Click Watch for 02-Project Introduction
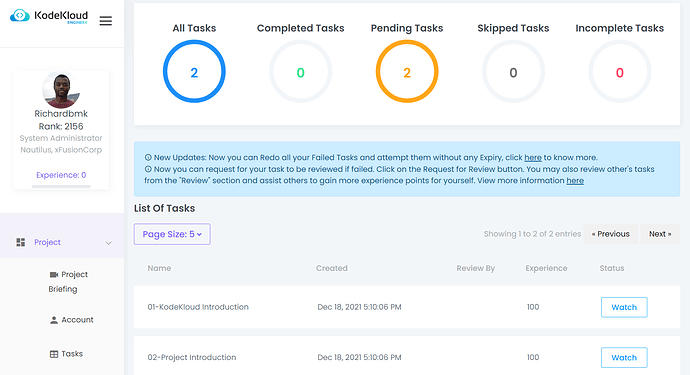Screen dimensions: 690x375 click(624, 357)
